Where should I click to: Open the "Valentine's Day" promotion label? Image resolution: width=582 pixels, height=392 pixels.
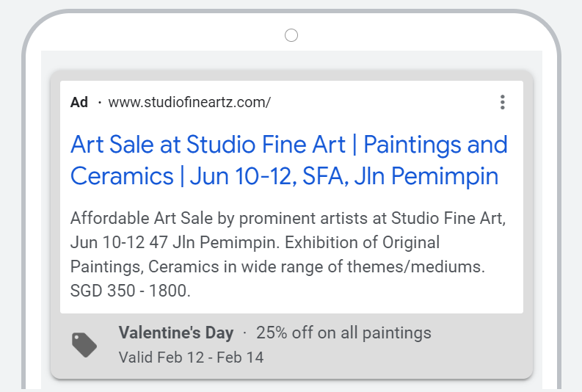click(x=175, y=333)
